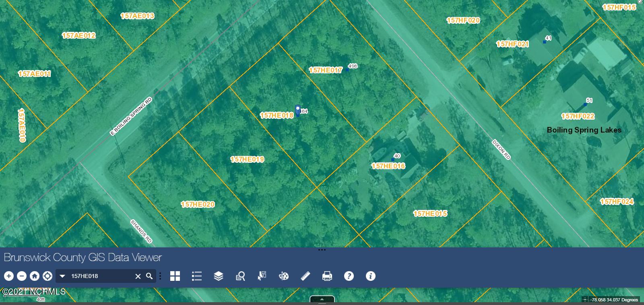Image resolution: width=644 pixels, height=305 pixels.
Task: Click the blue location pin on parcel 157HE018
Action: tap(298, 110)
